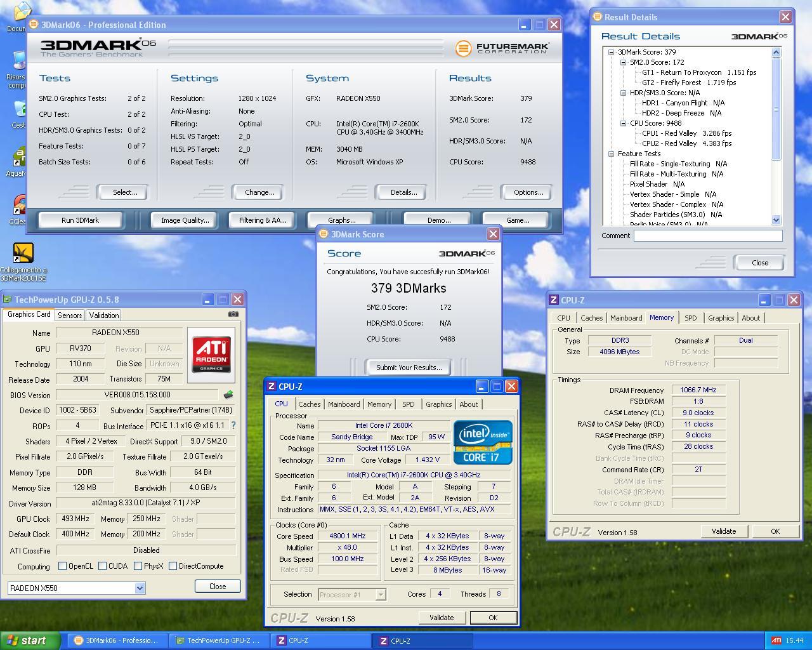Collapse the HDR/SM3.0 Score tree node
Image resolution: width=812 pixels, height=650 pixels.
point(623,93)
